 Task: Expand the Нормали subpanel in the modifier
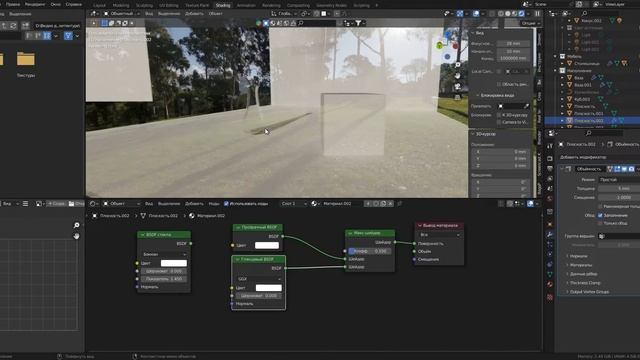tap(578, 256)
